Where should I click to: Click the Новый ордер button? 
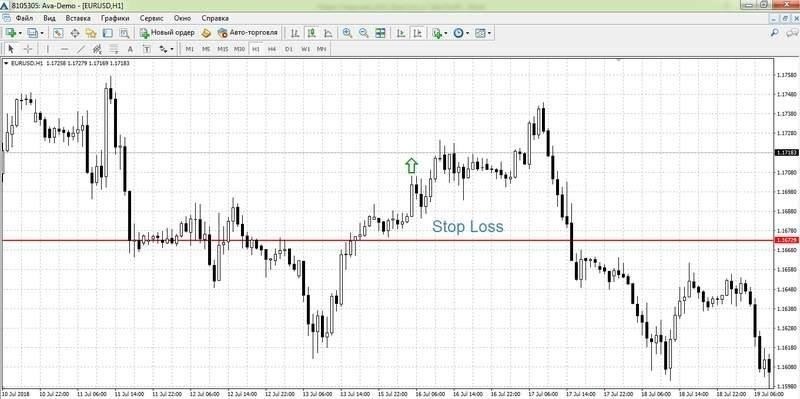pyautogui.click(x=167, y=33)
